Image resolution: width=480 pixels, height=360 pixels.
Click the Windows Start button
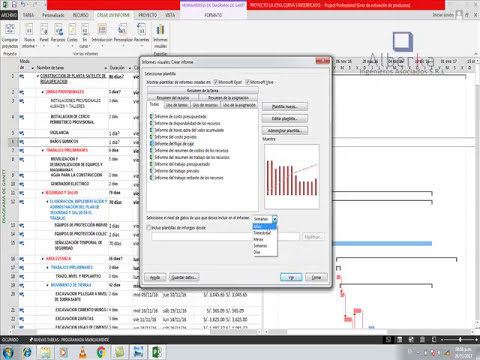(x=8, y=352)
